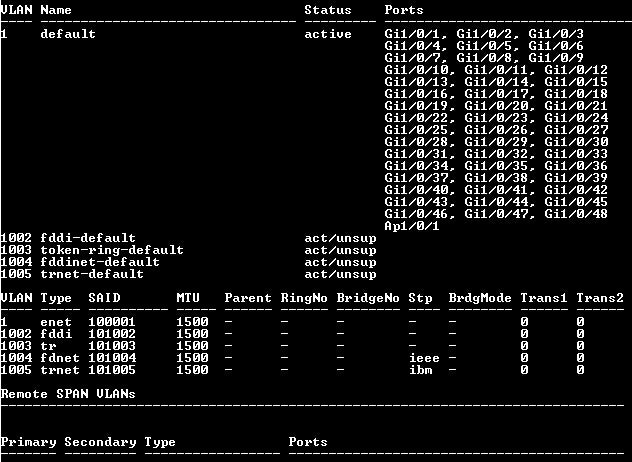The height and width of the screenshot is (462, 632).
Task: Click the 'Ports' header of VLAN table
Action: pos(404,10)
